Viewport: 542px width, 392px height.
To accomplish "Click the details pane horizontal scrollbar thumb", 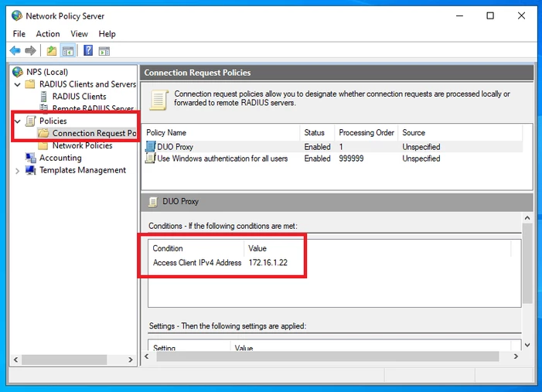I will pyautogui.click(x=327, y=356).
